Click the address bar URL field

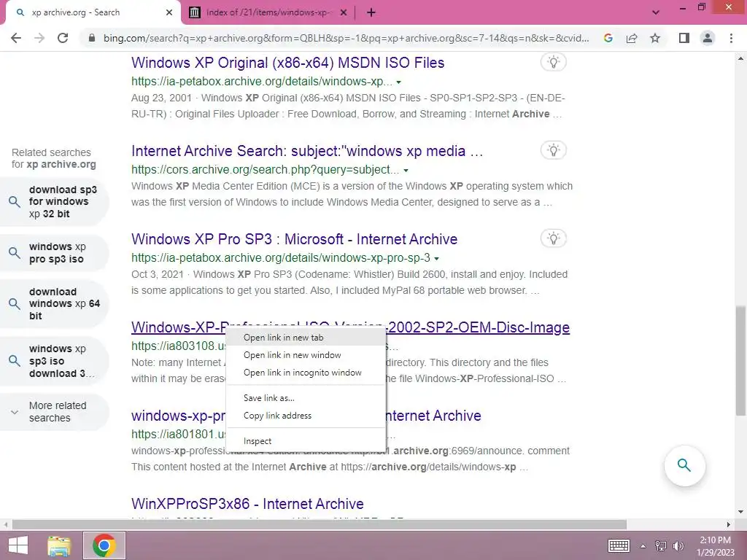[x=347, y=38]
